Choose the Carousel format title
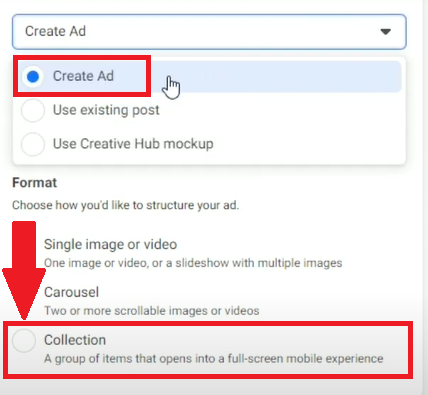The width and height of the screenshot is (428, 395). point(71,292)
